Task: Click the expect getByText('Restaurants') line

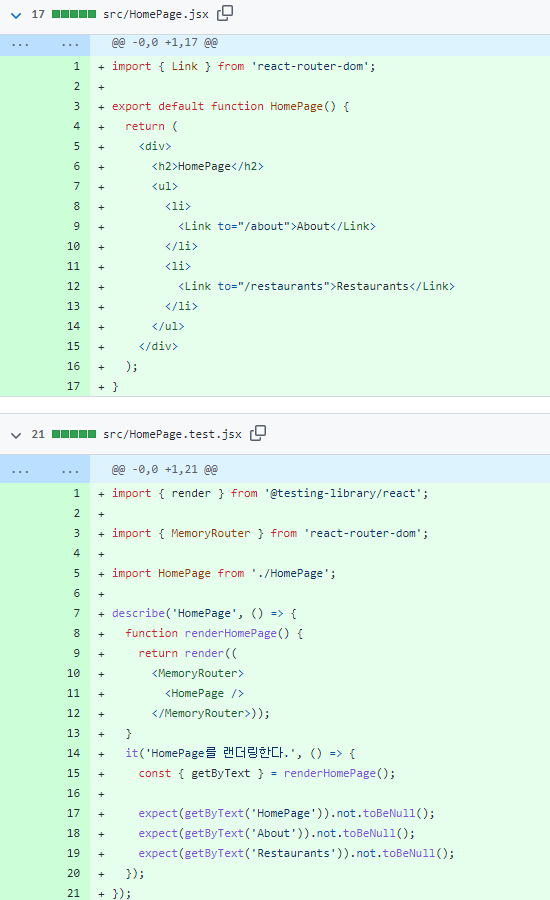Action: click(296, 854)
